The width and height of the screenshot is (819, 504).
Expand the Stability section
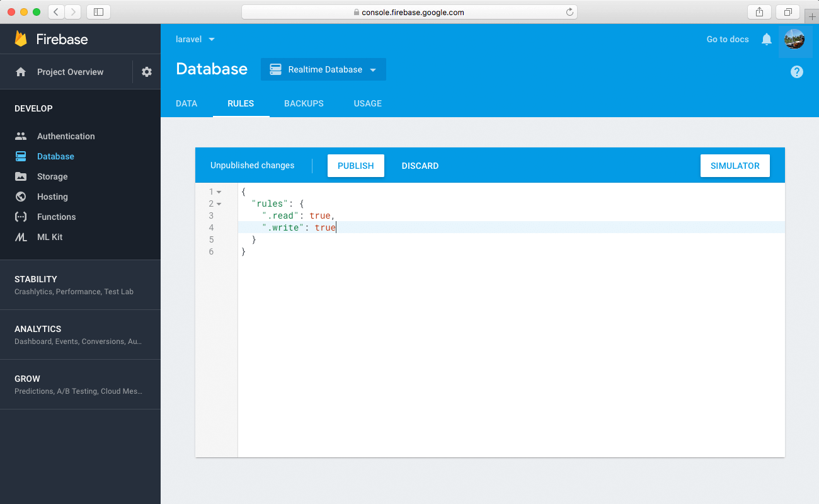pos(80,285)
